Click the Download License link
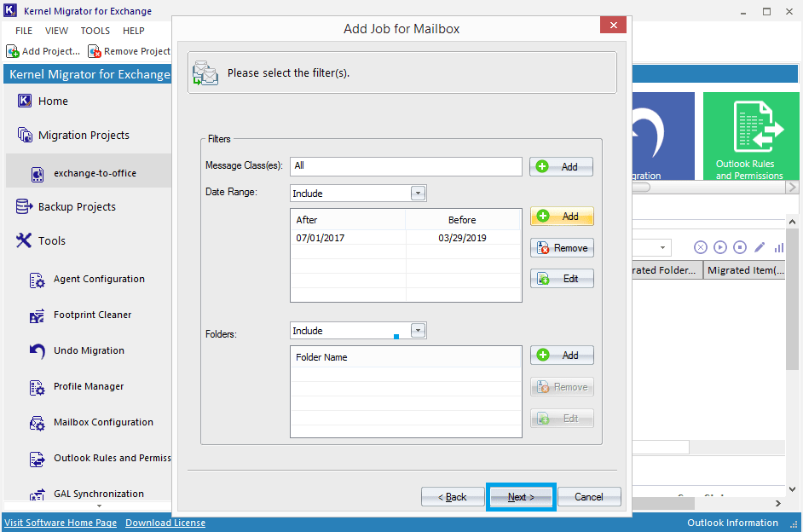Viewport: 803px width, 532px height. pyautogui.click(x=165, y=523)
